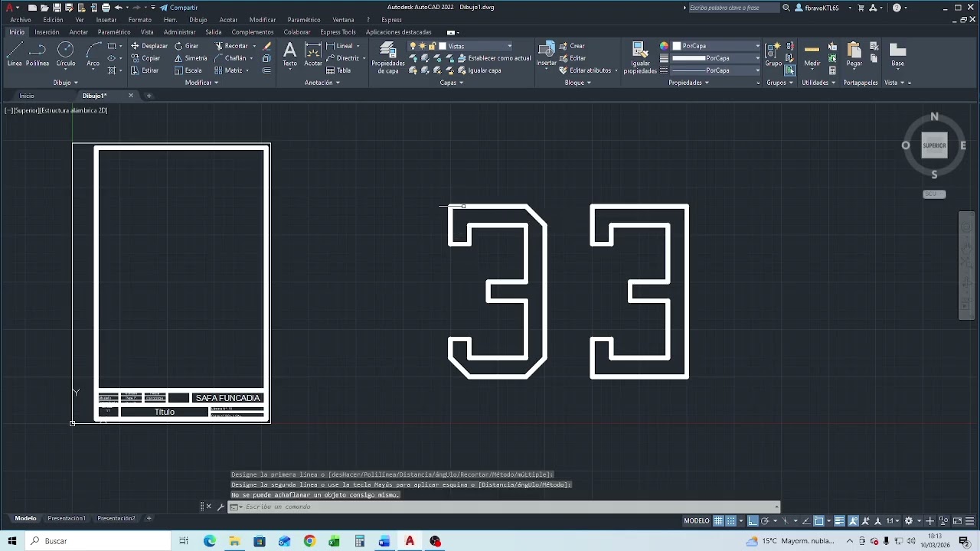This screenshot has width=980, height=551.
Task: Click the Estirar stretch tool
Action: pos(145,70)
